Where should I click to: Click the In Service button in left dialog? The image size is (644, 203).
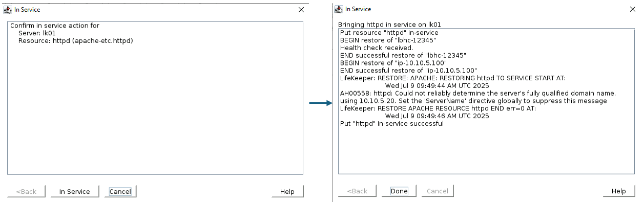(x=74, y=192)
